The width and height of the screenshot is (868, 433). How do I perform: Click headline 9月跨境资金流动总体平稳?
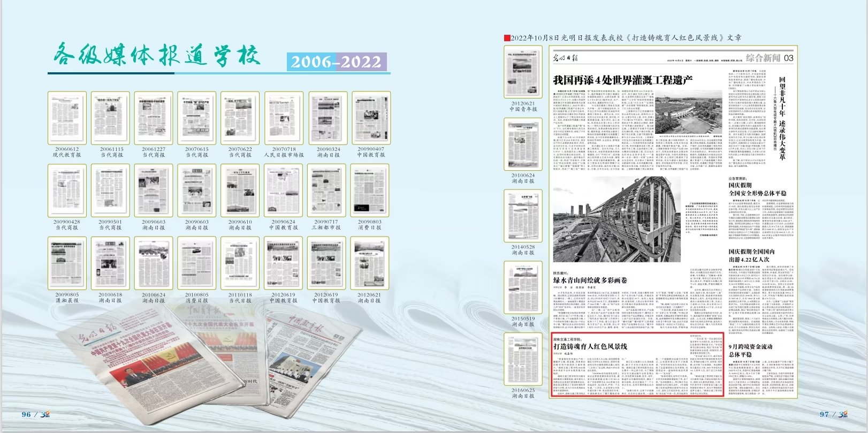750,351
